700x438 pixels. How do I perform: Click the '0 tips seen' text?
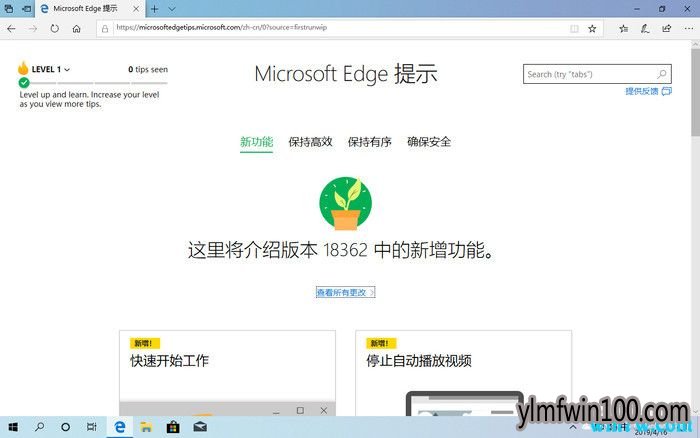148,69
